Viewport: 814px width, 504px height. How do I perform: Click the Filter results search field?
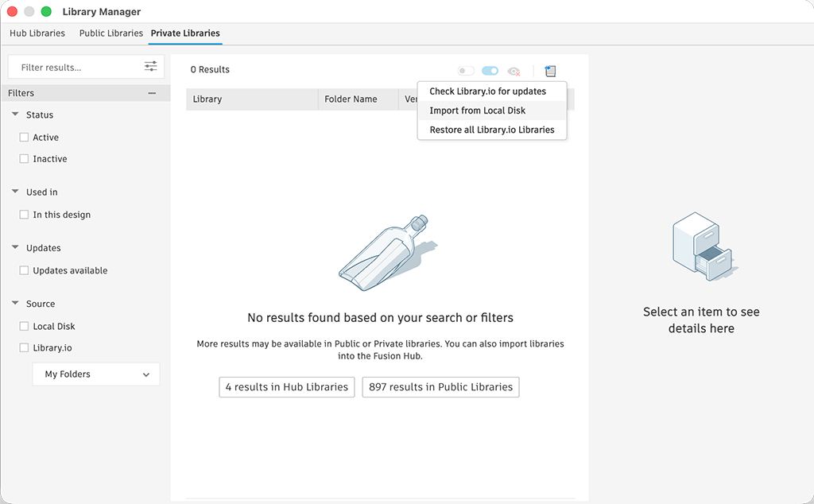point(76,68)
